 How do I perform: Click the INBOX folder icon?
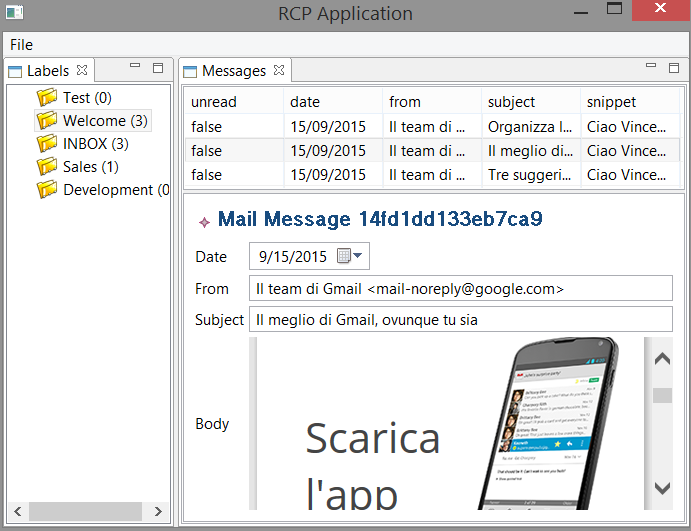[47, 143]
